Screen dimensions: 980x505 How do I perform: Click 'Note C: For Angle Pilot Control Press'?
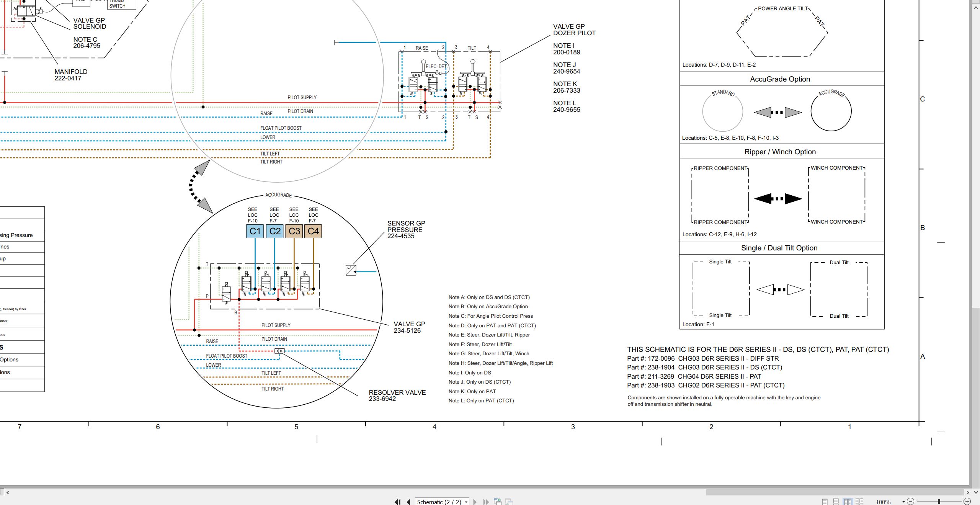click(x=490, y=316)
